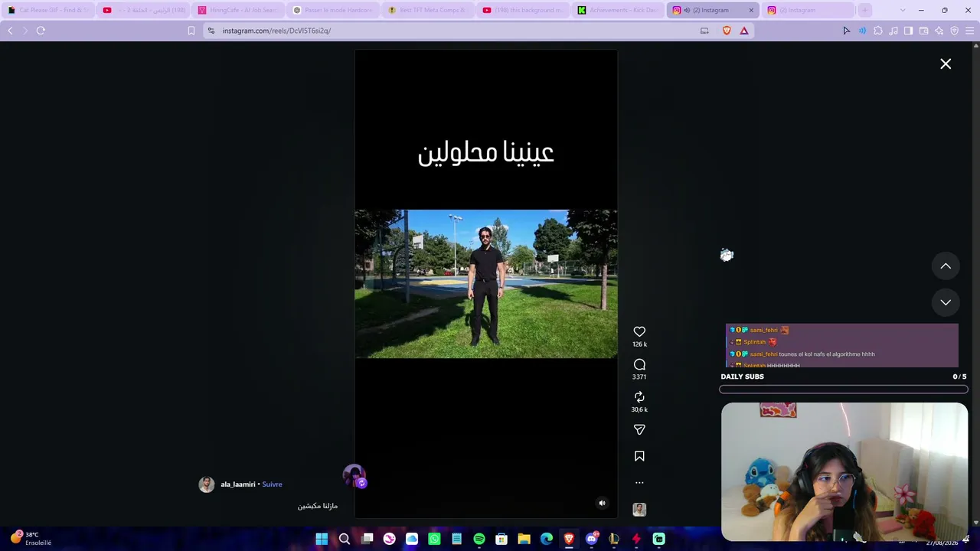Switch to the Achievements Kick tab
980x551 pixels.
(x=617, y=10)
